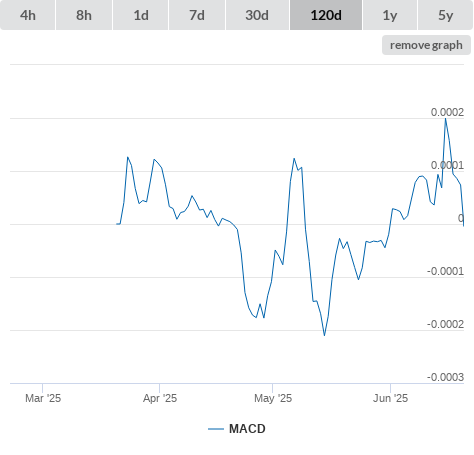Open the 1y time range
474x455 pixels.
pos(390,15)
